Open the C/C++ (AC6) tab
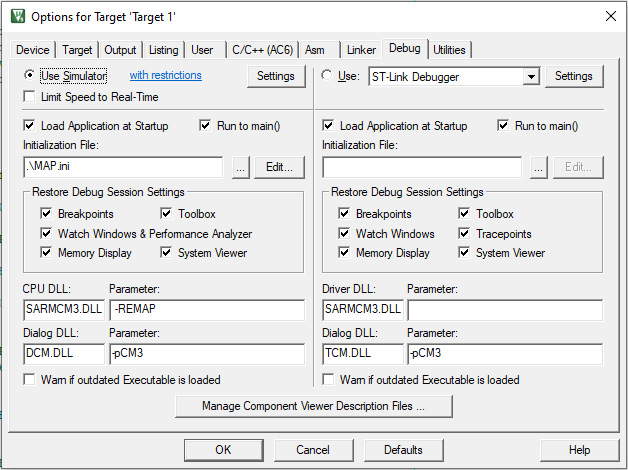The height and width of the screenshot is (470, 628). (x=262, y=50)
